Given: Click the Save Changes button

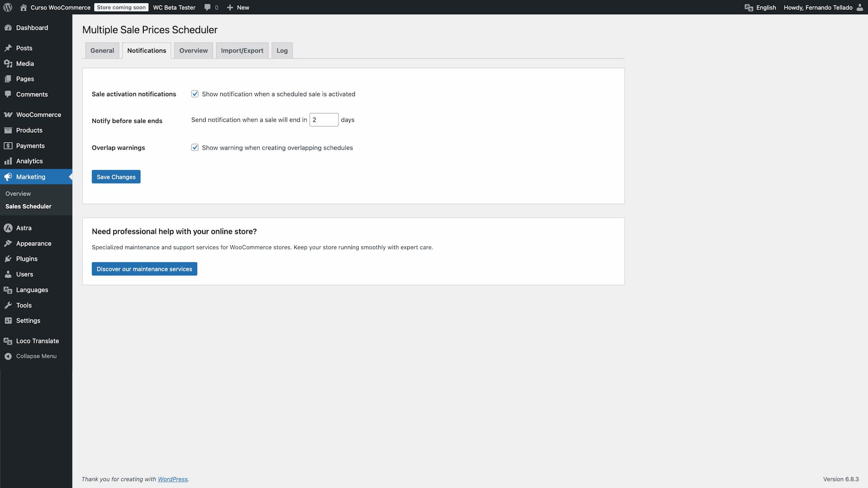Looking at the screenshot, I should click(x=116, y=177).
